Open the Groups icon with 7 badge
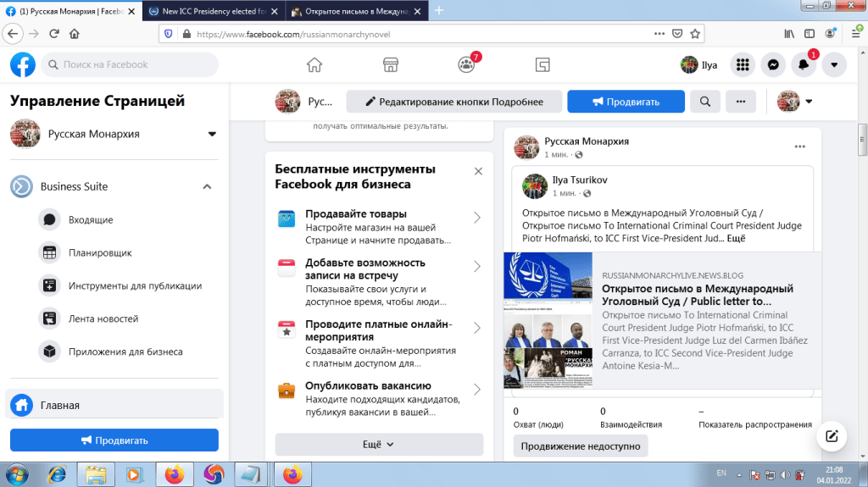This screenshot has width=868, height=487. point(467,64)
